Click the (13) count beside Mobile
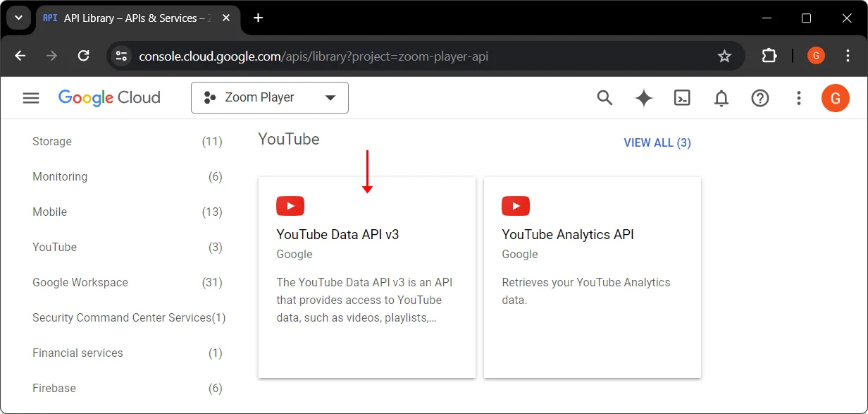The width and height of the screenshot is (868, 414). pos(212,212)
